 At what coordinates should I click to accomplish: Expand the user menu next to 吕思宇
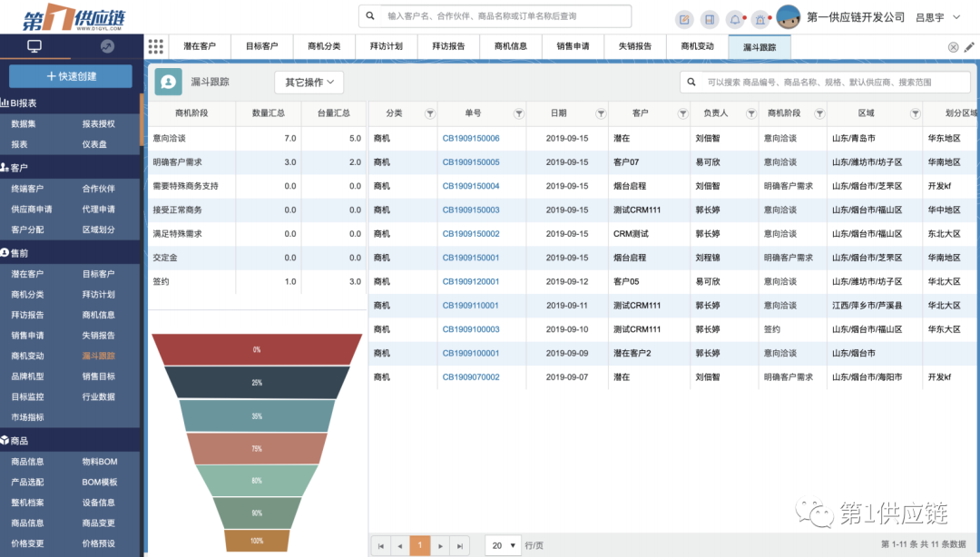(x=956, y=17)
